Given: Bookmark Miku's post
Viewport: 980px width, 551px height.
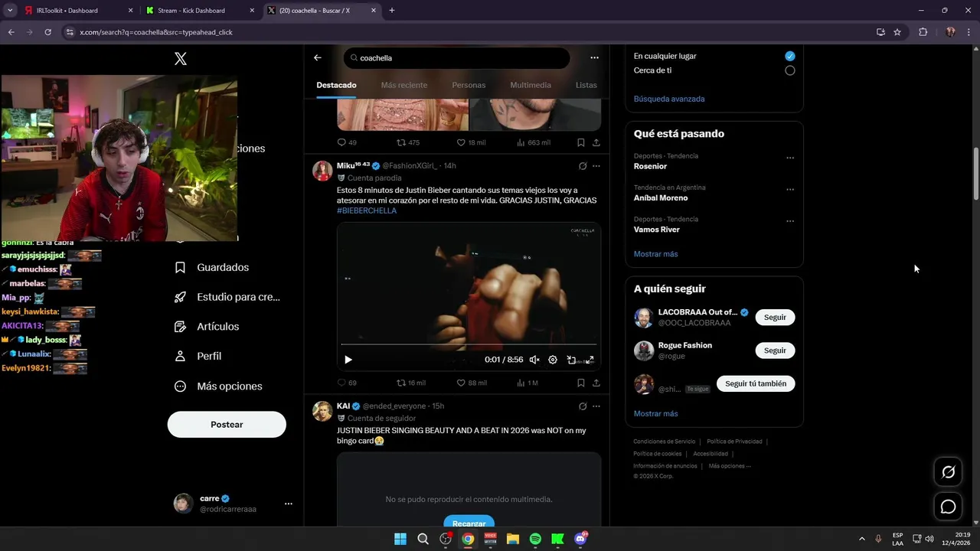Looking at the screenshot, I should (x=581, y=383).
